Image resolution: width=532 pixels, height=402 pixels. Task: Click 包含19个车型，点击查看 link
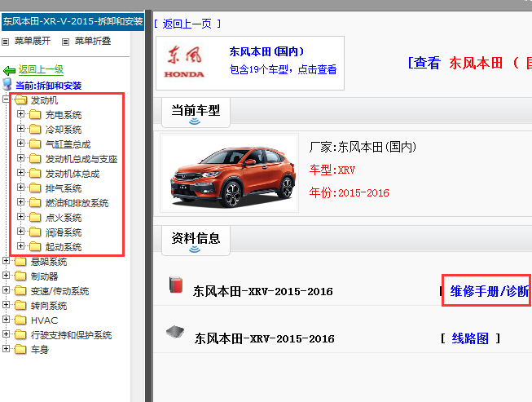[283, 69]
